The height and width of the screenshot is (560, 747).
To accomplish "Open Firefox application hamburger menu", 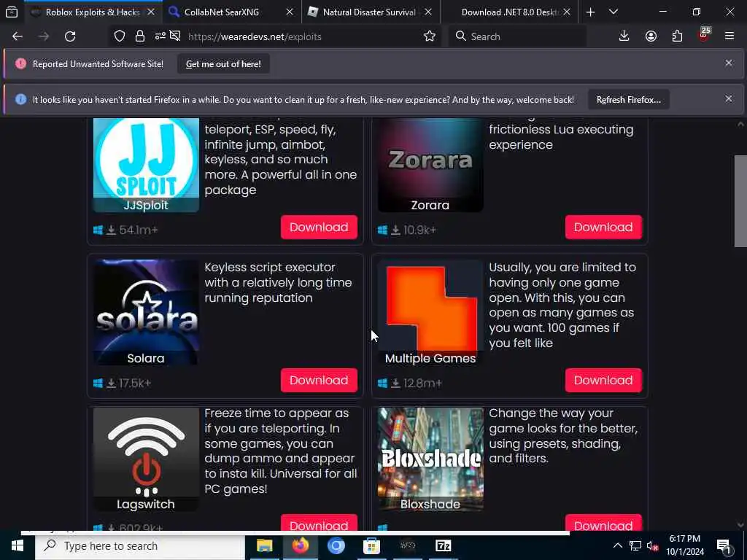I will point(729,36).
